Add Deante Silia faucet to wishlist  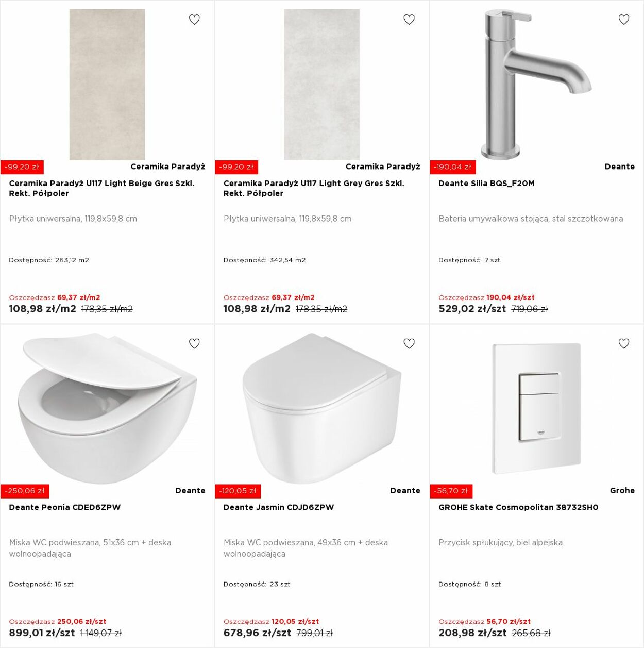(x=624, y=20)
